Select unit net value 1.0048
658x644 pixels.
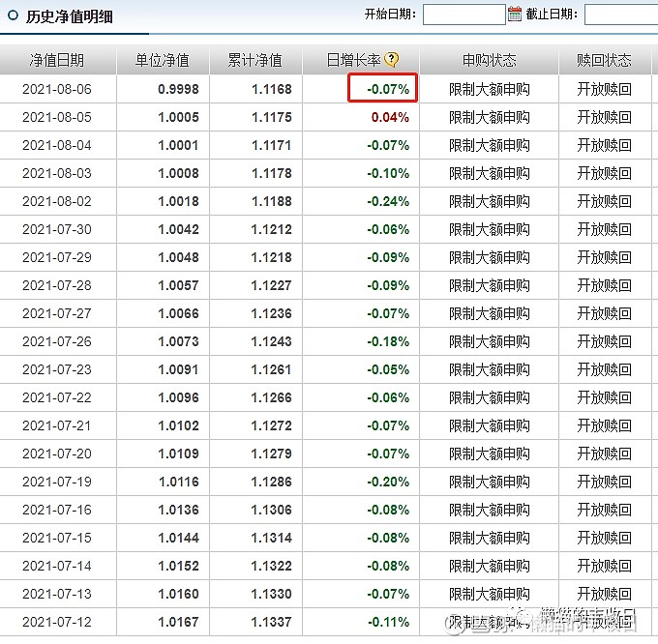pos(178,257)
